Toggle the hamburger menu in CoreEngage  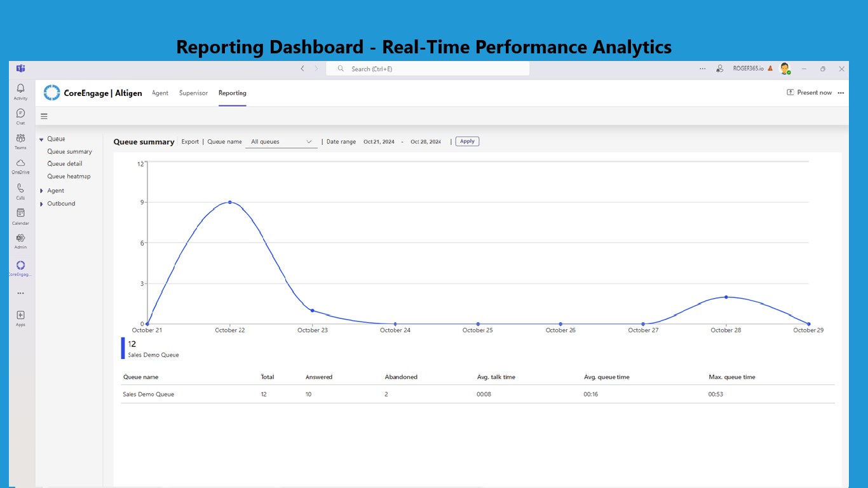(44, 116)
